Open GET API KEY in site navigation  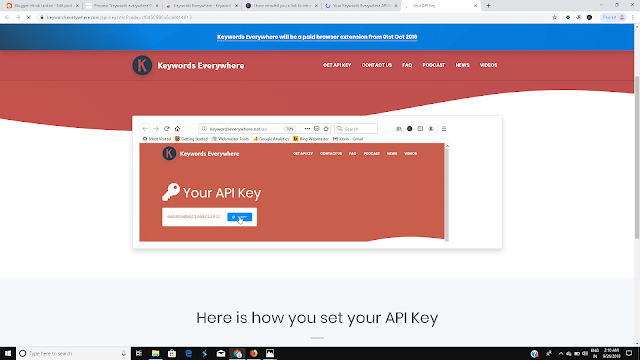point(337,65)
